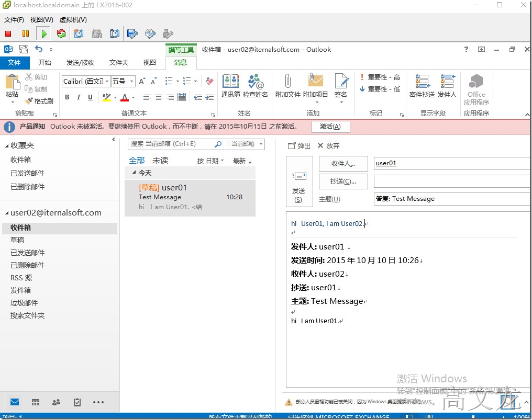This screenshot has height=420, width=532.
Task: Toggle bulleted list
Action: click(x=169, y=81)
